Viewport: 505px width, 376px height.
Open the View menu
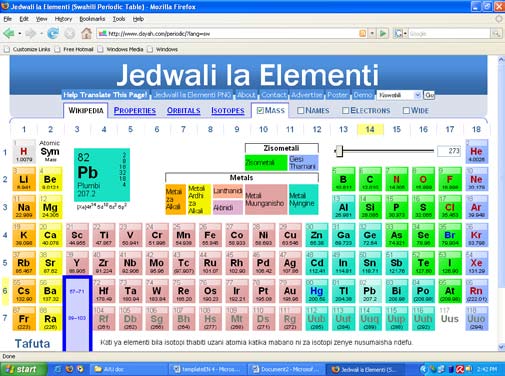(41, 19)
